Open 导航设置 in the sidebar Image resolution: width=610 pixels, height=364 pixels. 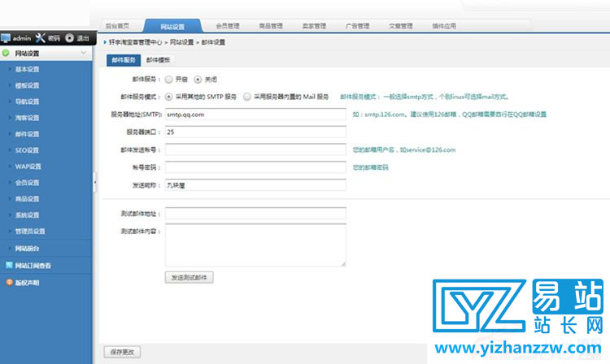pos(27,102)
